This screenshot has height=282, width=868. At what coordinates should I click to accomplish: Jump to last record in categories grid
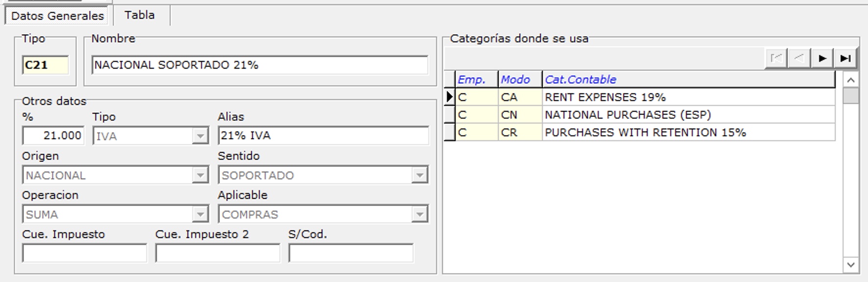845,58
